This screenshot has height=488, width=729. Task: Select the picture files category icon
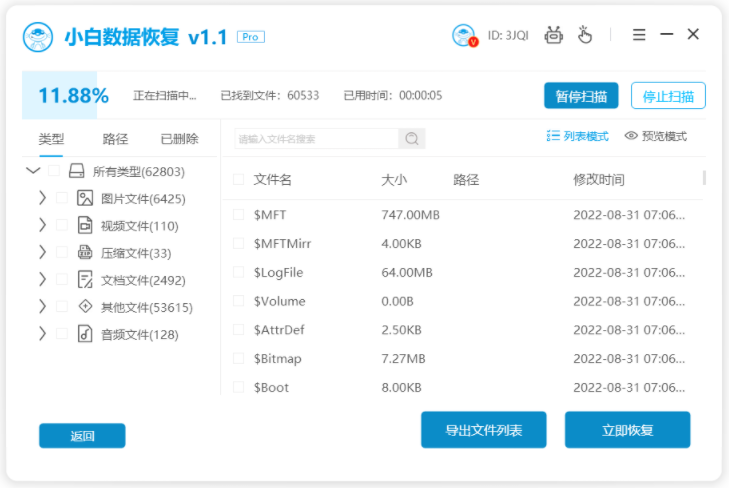[85, 198]
